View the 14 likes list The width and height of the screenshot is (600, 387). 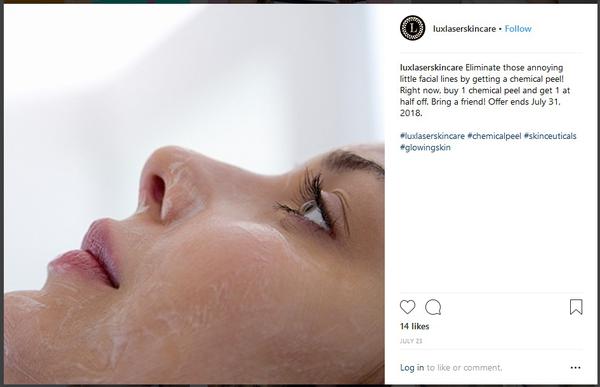click(x=414, y=326)
